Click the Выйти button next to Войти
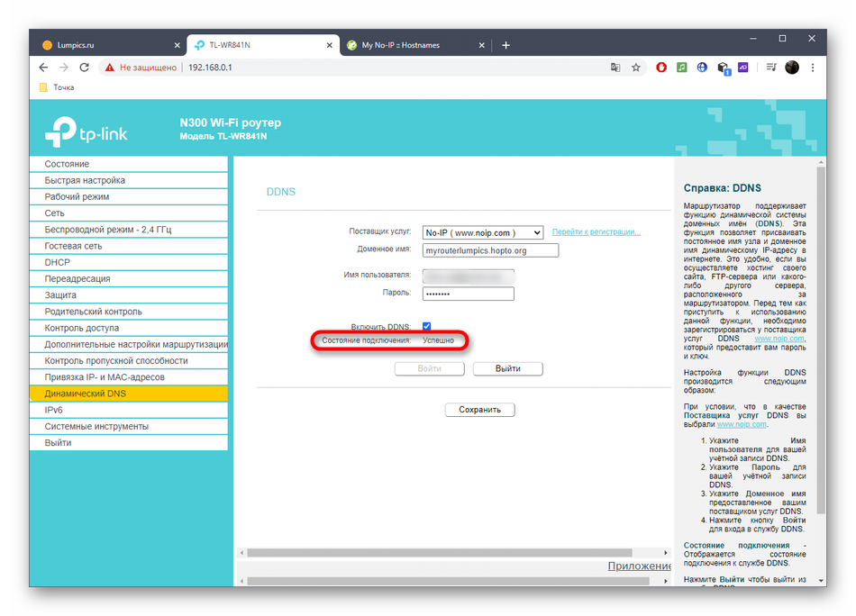 [x=508, y=368]
